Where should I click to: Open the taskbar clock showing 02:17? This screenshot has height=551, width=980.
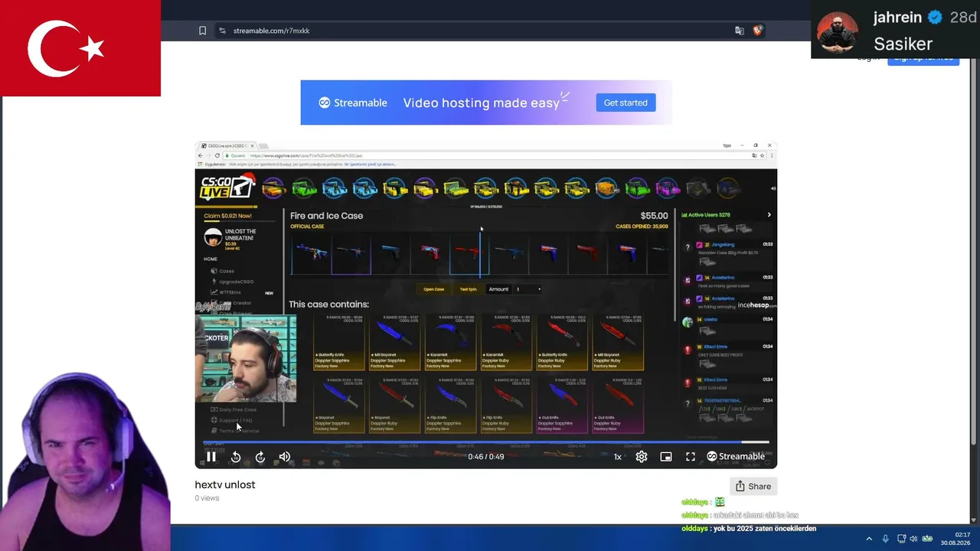pos(955,539)
